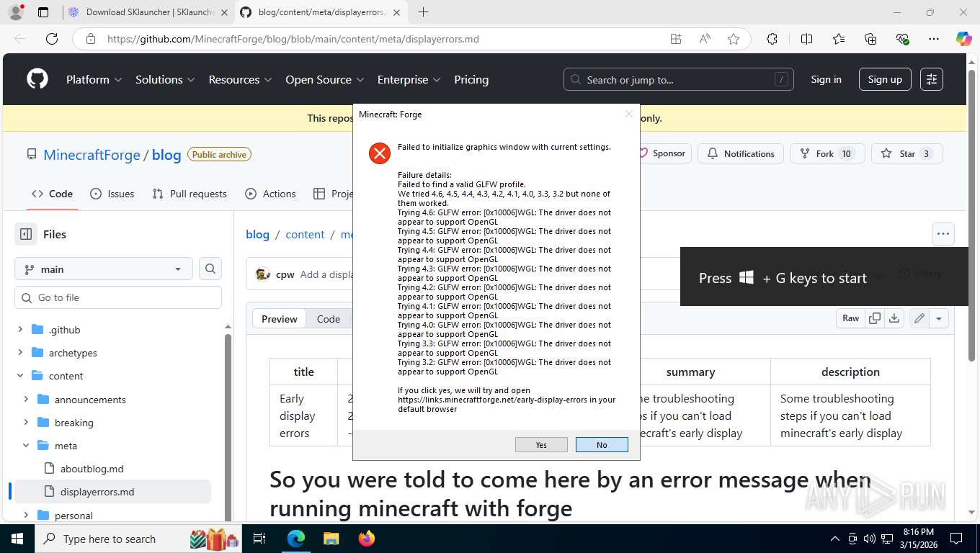Download the raw file icon

(894, 318)
